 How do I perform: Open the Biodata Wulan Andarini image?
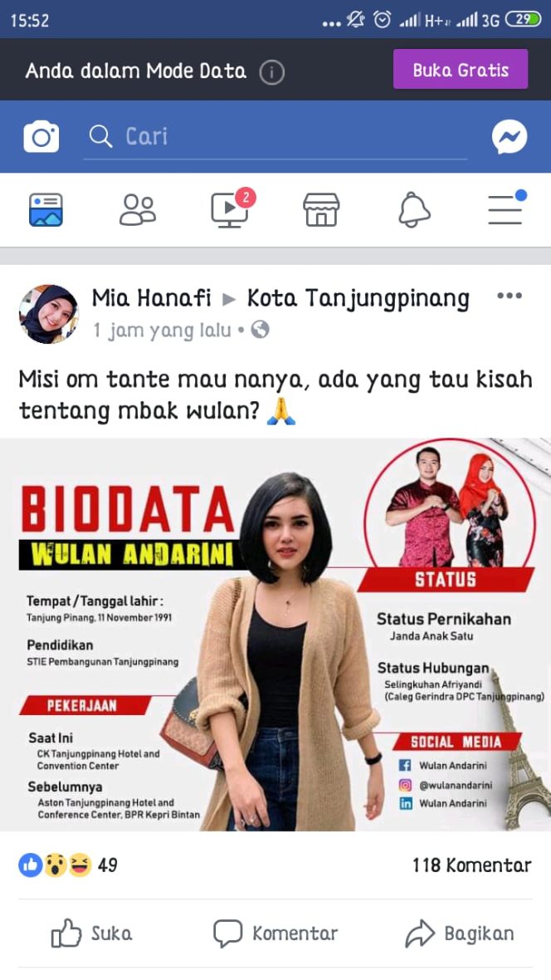tap(275, 635)
